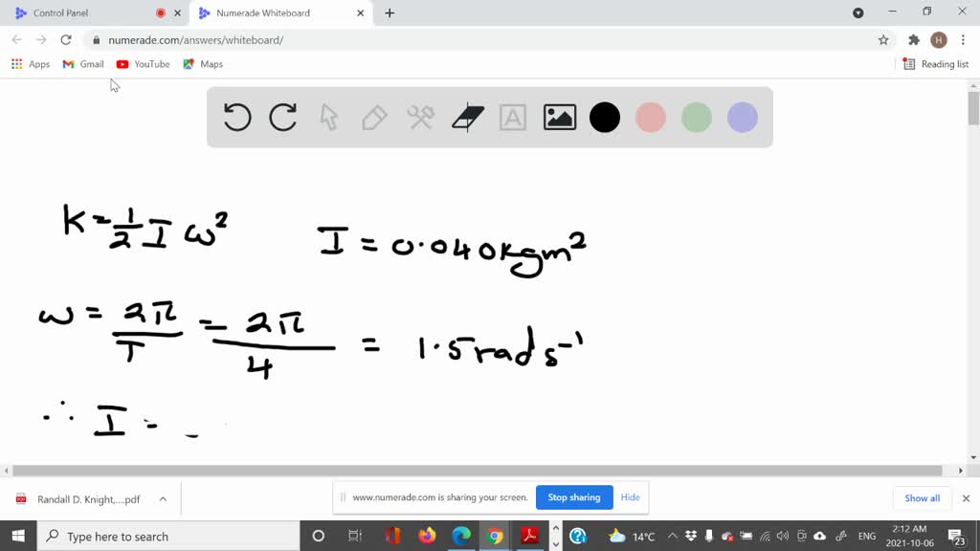Image resolution: width=980 pixels, height=551 pixels.
Task: Pick the green color swatch
Action: 697,118
